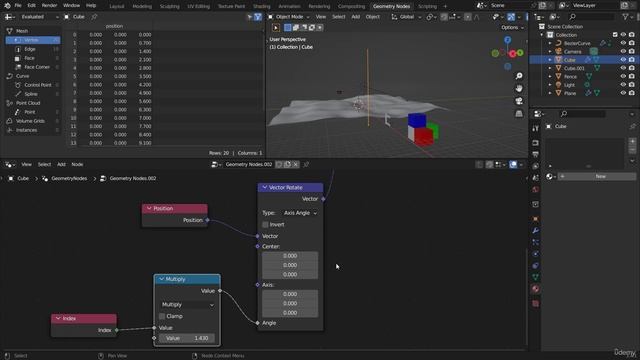Open the Object Data green mesh tab icon
Screen dimensions: 640x360
pos(536,277)
